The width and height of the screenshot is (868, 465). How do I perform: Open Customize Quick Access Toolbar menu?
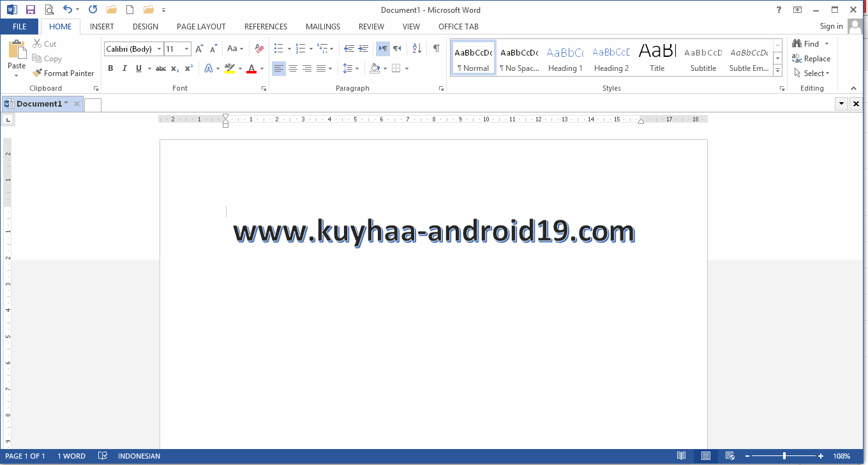click(x=164, y=10)
